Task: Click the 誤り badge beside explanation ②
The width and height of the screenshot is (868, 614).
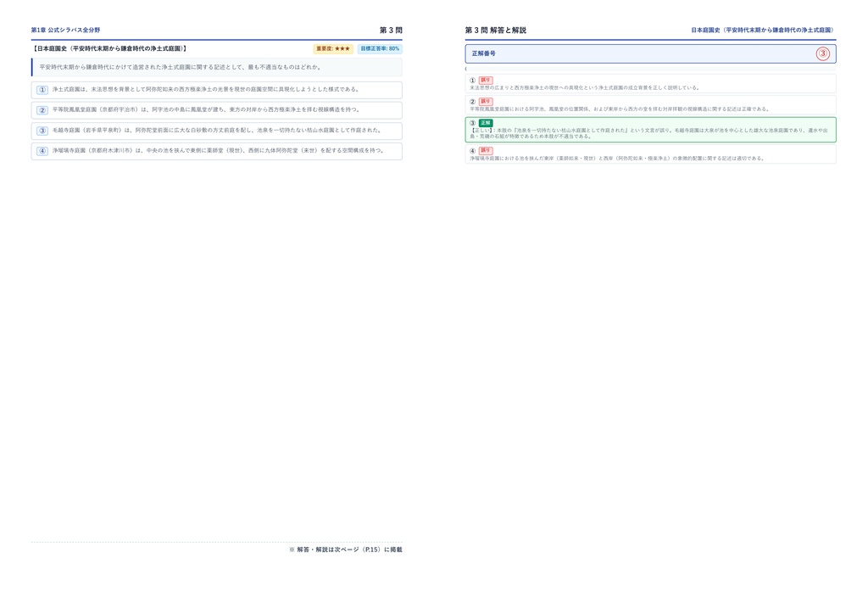Action: coord(486,102)
